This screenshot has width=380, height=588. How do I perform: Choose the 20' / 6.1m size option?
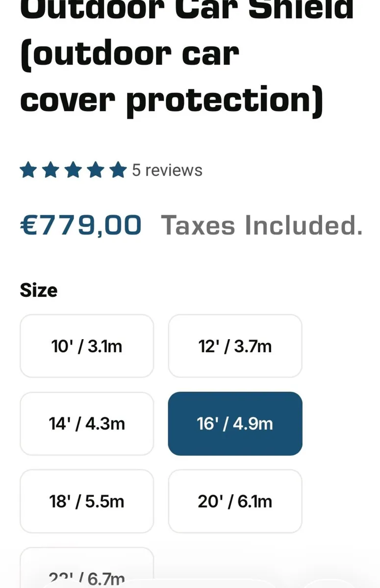(x=235, y=501)
